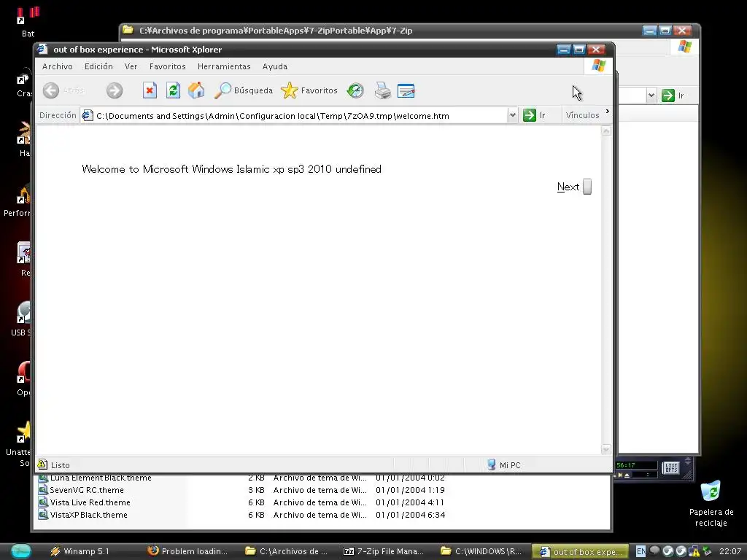The height and width of the screenshot is (560, 747).
Task: Select the Papelera de reciclaje desktop icon
Action: click(x=711, y=504)
